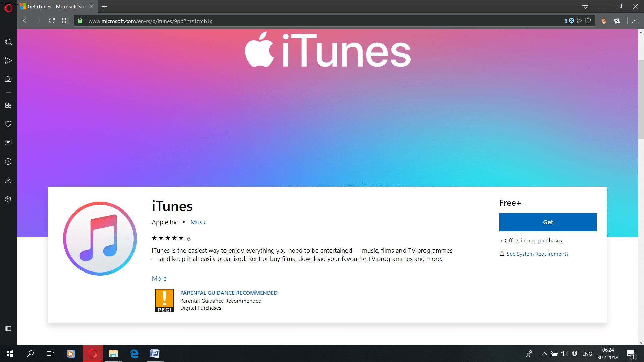Image resolution: width=644 pixels, height=362 pixels.
Task: Open bookmarks with the sidebar heart icon
Action: tap(8, 124)
